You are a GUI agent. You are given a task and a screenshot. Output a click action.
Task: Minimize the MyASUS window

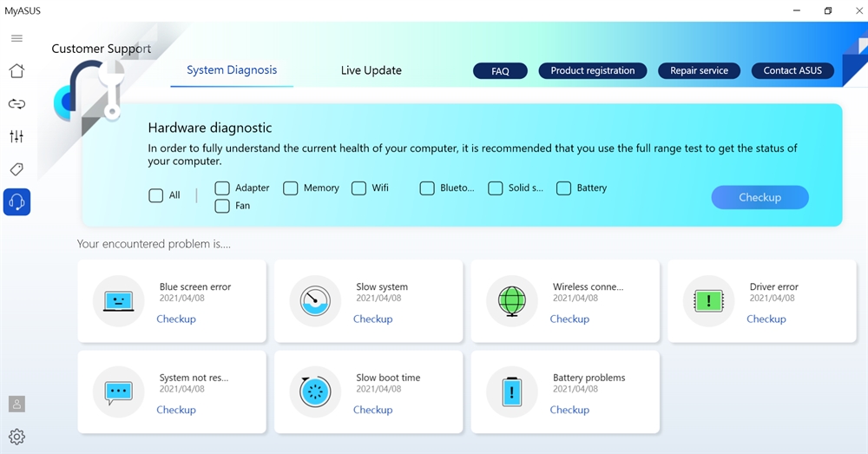pos(797,10)
